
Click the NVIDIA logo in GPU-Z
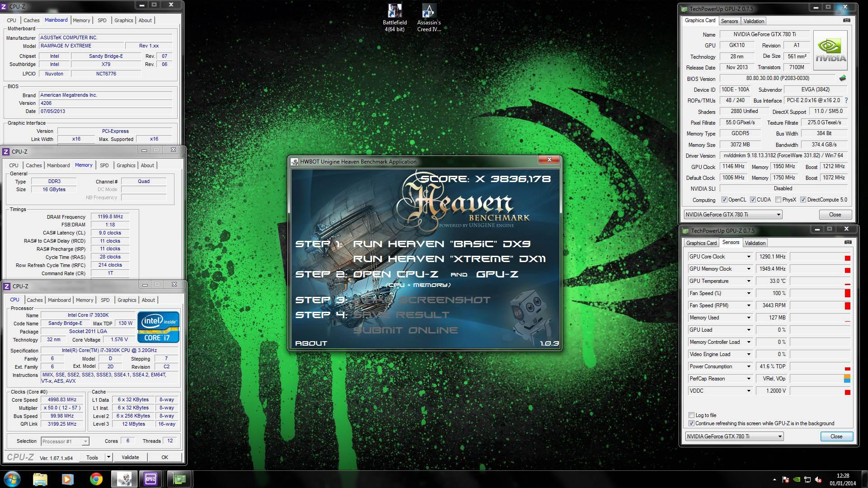tap(830, 50)
